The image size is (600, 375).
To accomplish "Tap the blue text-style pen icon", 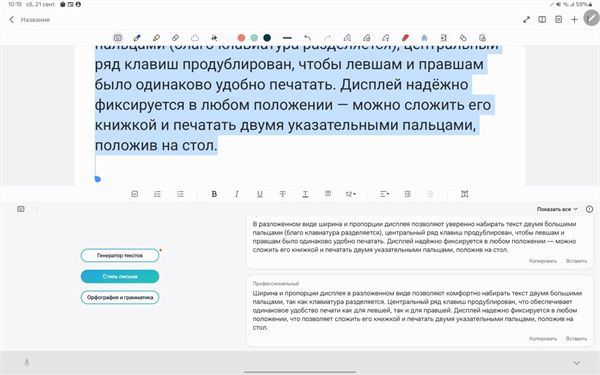I will (x=424, y=38).
